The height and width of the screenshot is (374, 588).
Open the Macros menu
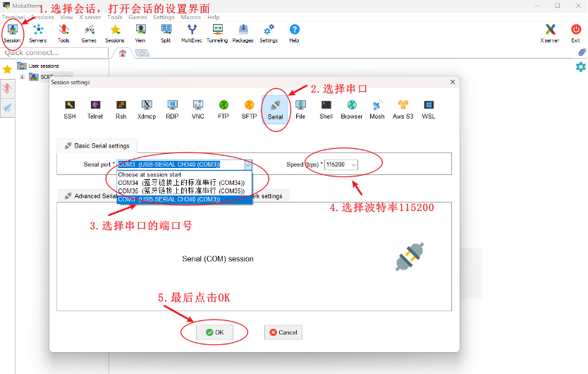pos(191,17)
